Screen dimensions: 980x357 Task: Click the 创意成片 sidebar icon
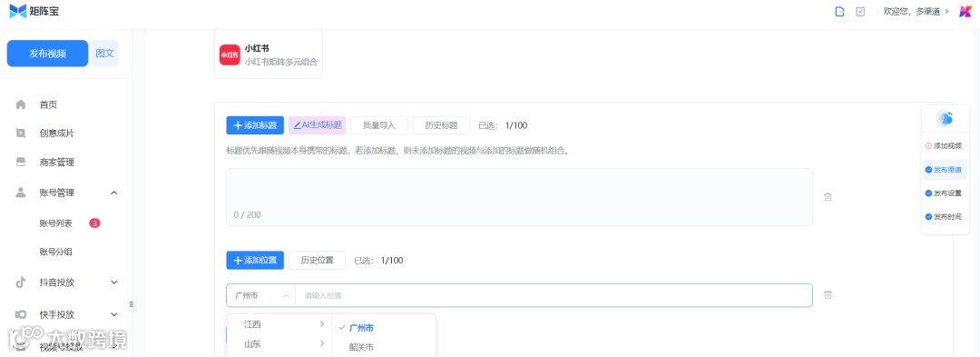pyautogui.click(x=21, y=134)
